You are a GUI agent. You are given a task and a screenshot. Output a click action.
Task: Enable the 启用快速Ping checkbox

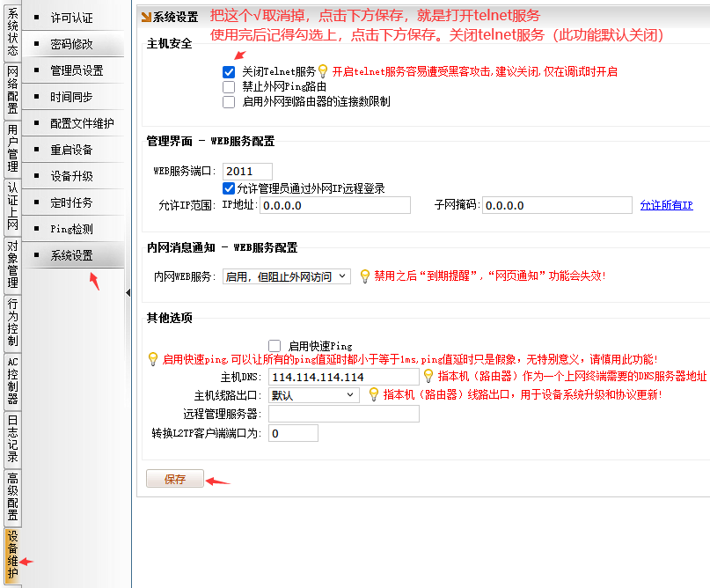[274, 346]
